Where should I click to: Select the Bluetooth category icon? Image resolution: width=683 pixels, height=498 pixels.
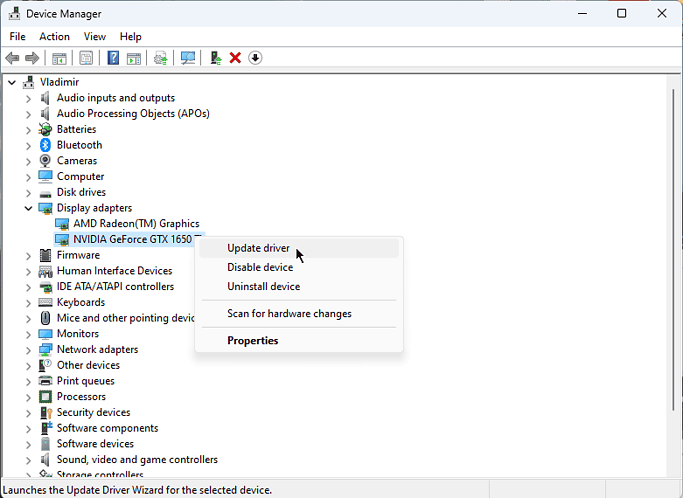46,145
